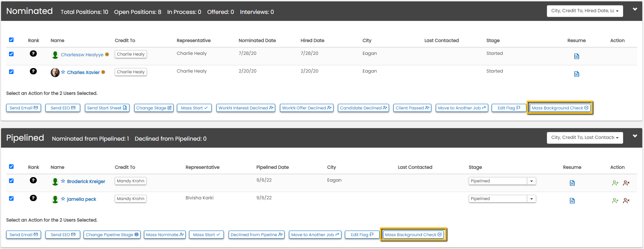Open resume icon for Charlessw Healyye
Screen dimensions: 644x249
(x=577, y=56)
